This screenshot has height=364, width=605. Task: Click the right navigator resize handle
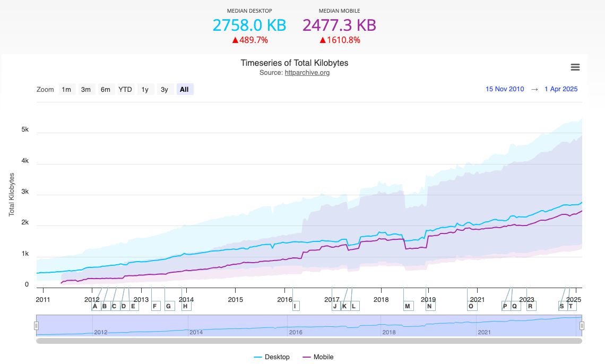(x=581, y=326)
